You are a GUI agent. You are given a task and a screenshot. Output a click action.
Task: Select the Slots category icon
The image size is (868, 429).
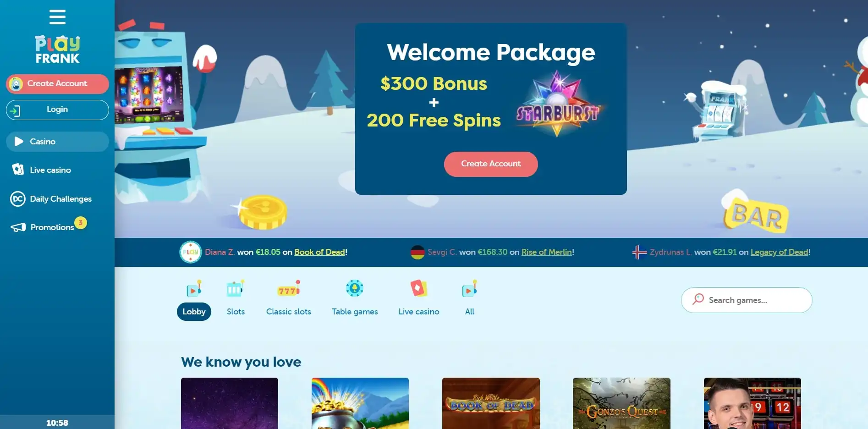pos(235,289)
